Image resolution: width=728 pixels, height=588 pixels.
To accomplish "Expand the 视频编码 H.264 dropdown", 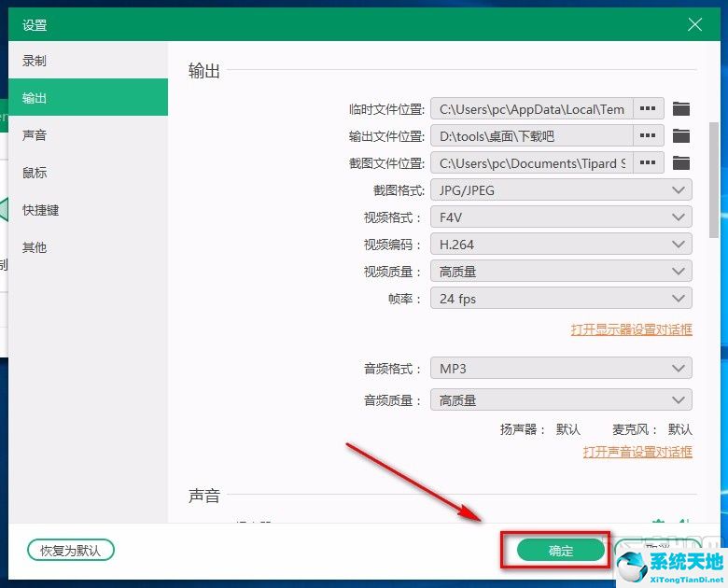I will point(561,244).
